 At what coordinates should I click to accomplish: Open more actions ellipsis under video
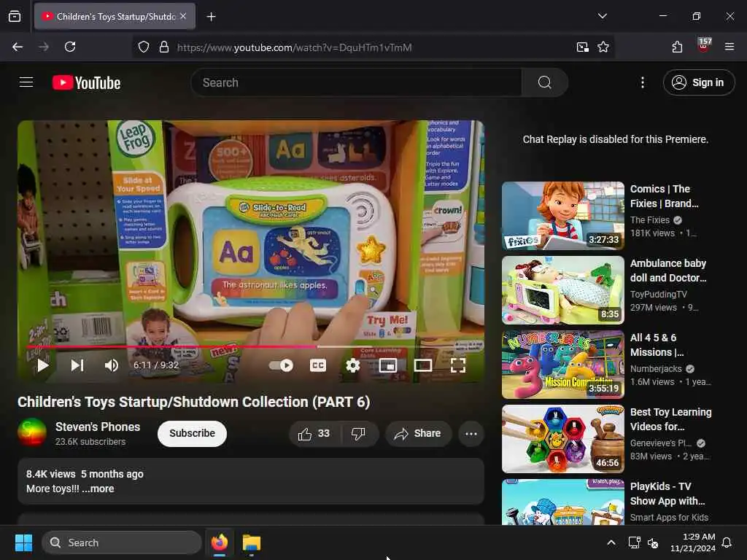point(471,433)
